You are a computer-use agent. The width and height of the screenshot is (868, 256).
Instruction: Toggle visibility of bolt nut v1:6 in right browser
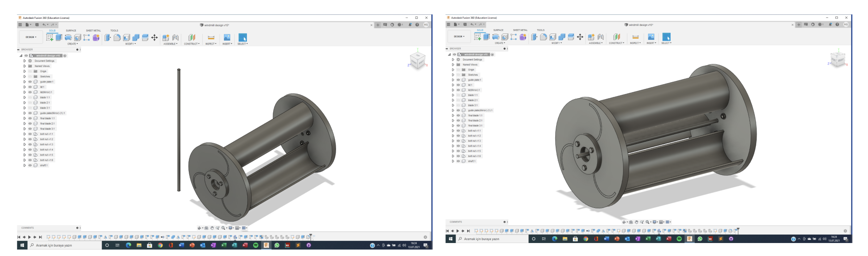click(x=458, y=156)
